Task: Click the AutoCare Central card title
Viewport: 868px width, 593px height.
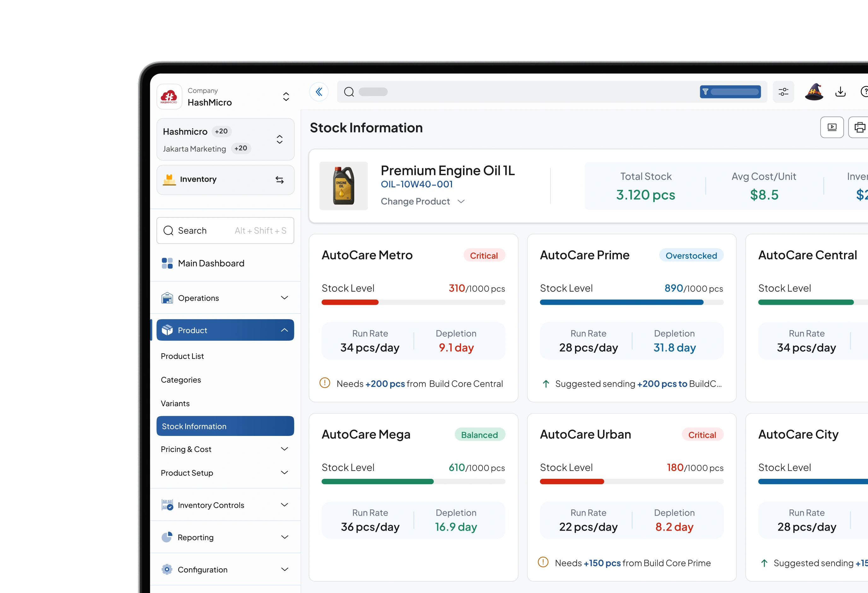Action: coord(807,255)
